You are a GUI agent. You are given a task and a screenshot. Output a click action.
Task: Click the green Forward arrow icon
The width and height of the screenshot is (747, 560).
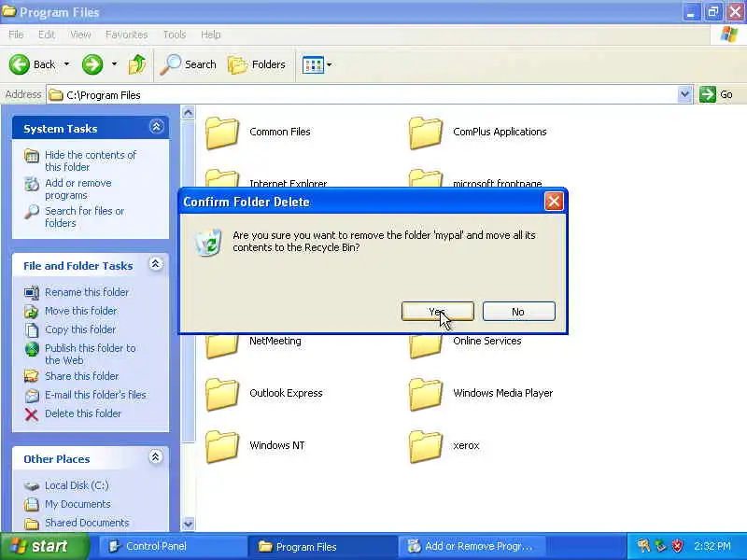coord(92,64)
